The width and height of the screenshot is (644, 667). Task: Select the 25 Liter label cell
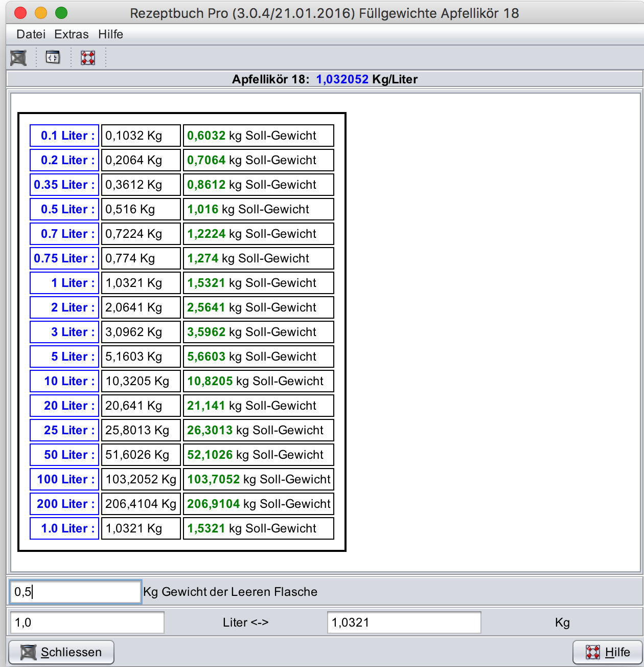[x=64, y=430]
